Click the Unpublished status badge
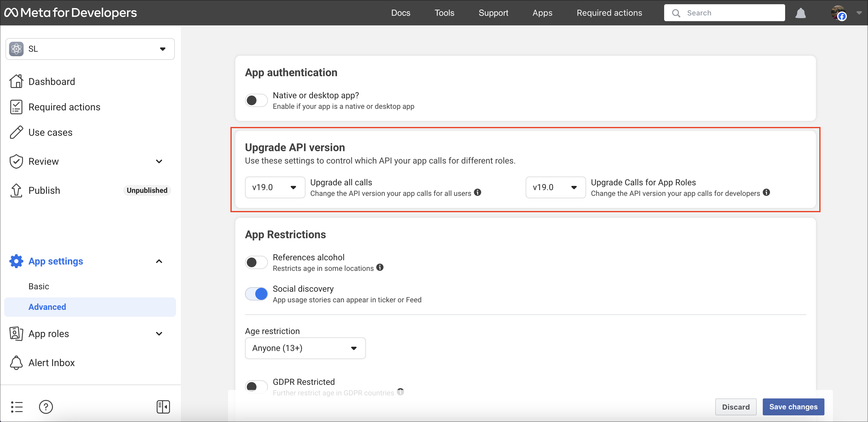 pos(147,190)
